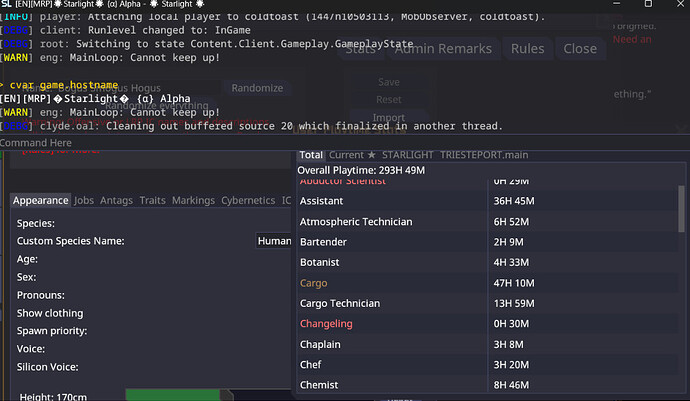Click the 47H 10M value

[x=514, y=283]
